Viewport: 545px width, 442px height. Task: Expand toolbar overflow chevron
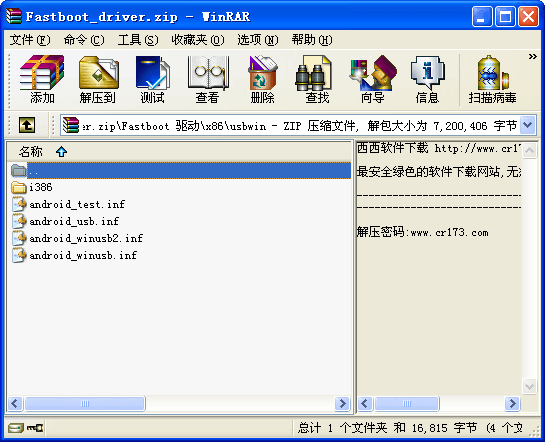[532, 57]
